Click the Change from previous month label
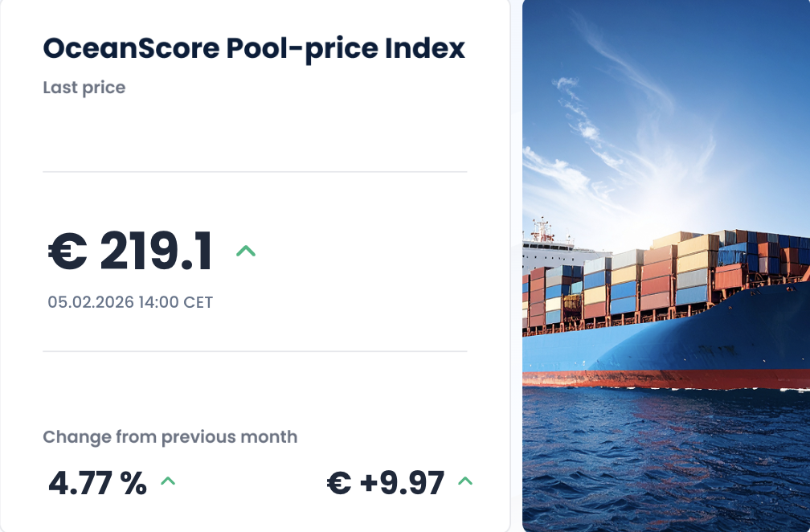Image resolution: width=810 pixels, height=532 pixels. point(170,437)
